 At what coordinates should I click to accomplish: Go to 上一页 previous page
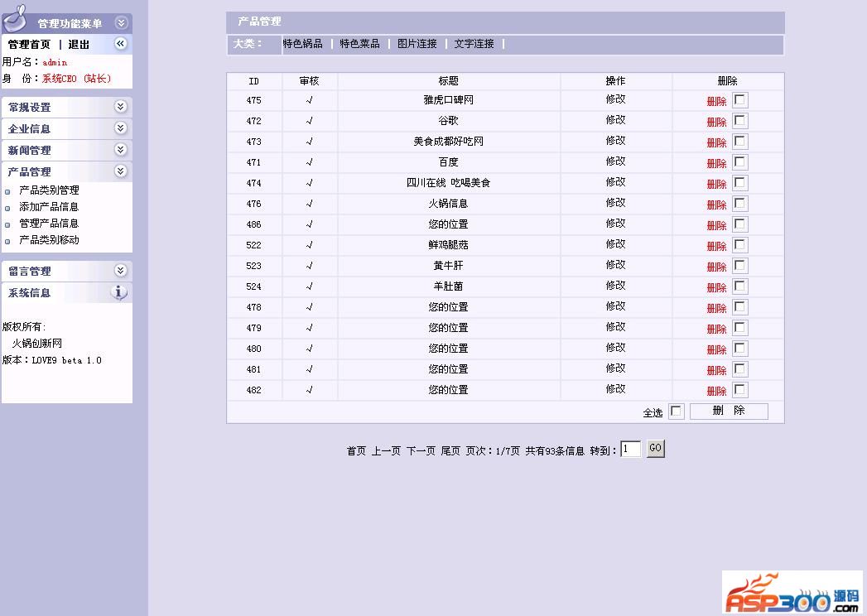point(386,451)
